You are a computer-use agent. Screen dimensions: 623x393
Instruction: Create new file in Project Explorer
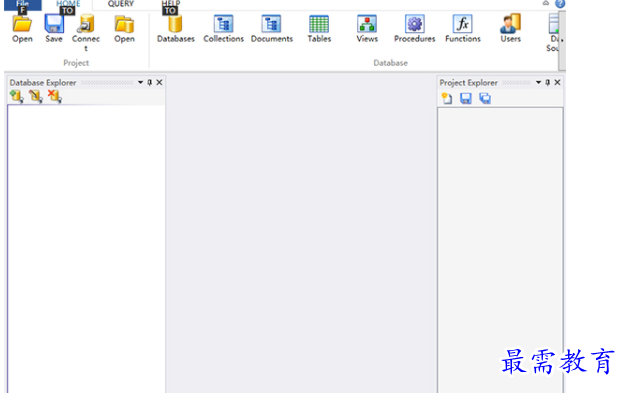click(x=447, y=98)
